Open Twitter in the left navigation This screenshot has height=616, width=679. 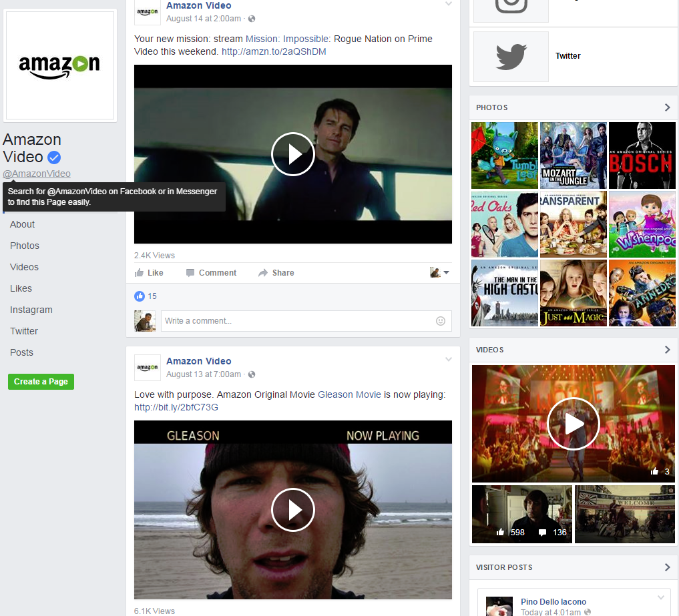[x=24, y=331]
